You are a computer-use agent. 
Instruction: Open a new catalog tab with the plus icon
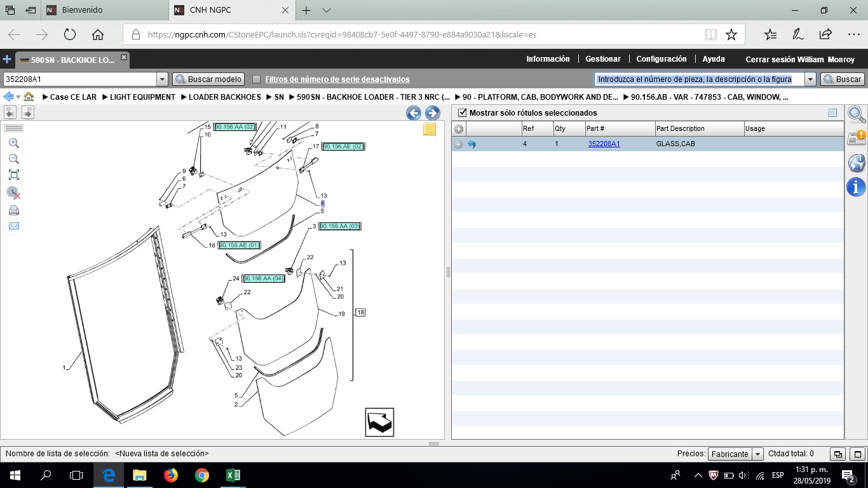pyautogui.click(x=7, y=59)
